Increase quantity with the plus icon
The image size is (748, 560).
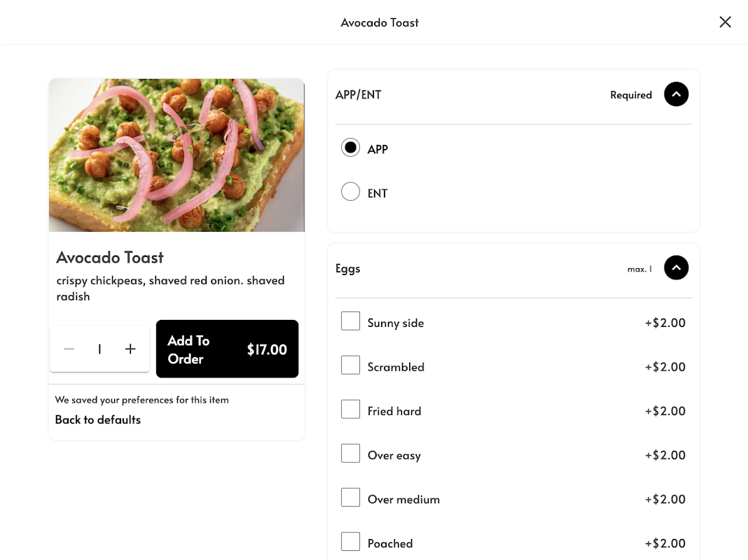click(130, 349)
